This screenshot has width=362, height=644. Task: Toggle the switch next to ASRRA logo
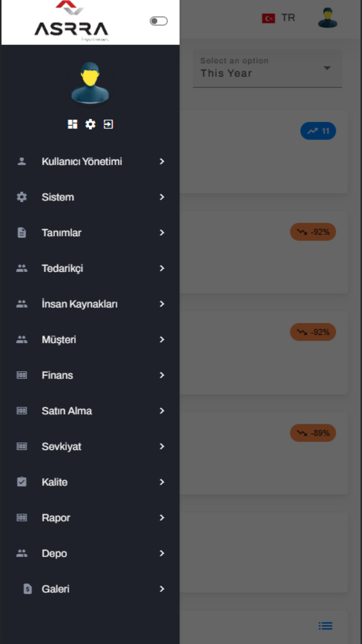click(159, 21)
